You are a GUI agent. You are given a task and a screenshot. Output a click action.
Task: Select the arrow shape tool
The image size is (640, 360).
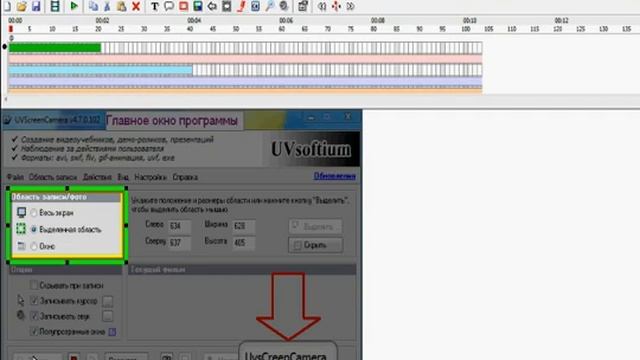[212, 6]
